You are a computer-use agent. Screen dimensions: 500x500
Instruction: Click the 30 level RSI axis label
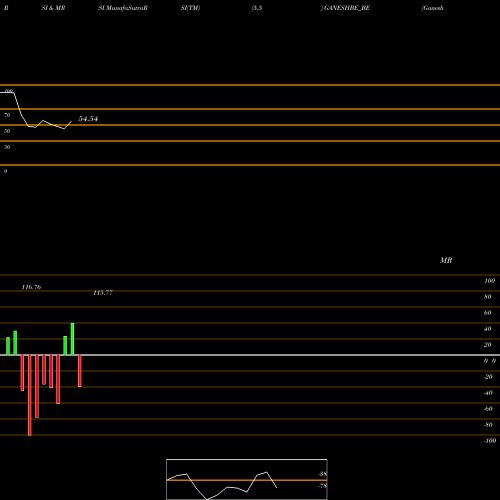coord(7,147)
